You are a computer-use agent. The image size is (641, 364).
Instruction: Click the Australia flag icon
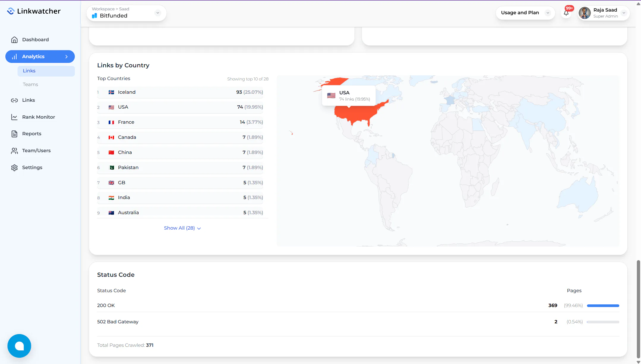(x=111, y=213)
